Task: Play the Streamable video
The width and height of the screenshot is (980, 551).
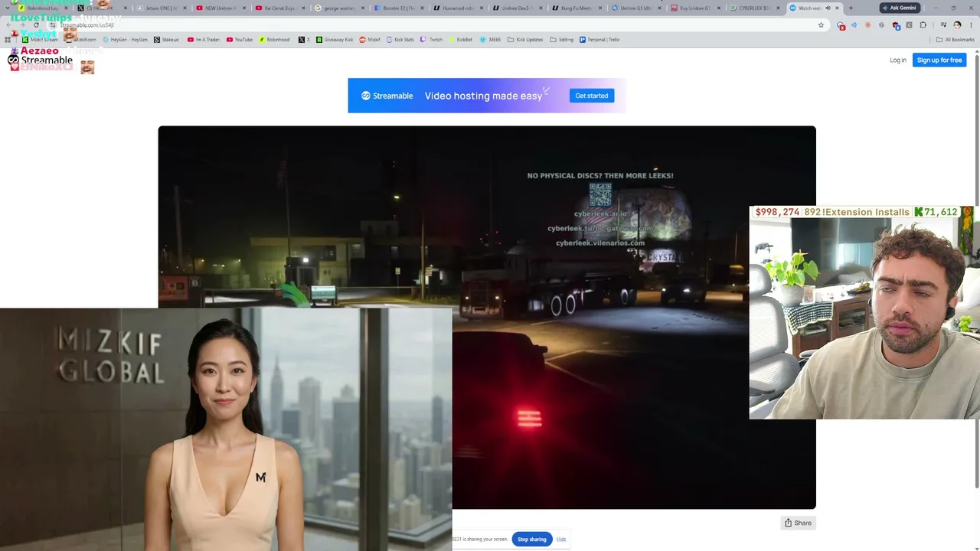Action: pos(487,317)
